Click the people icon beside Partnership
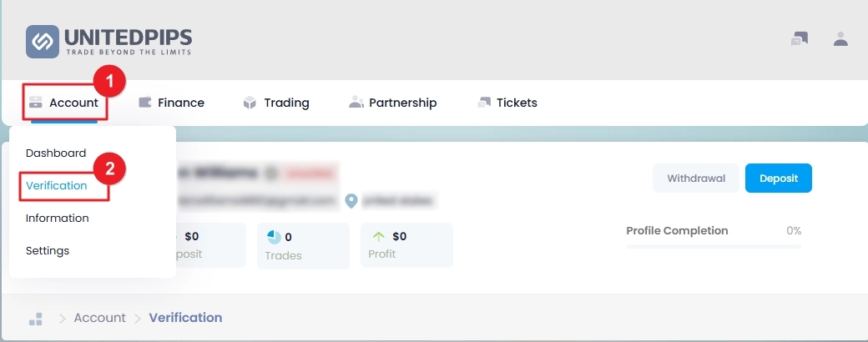 tap(356, 103)
